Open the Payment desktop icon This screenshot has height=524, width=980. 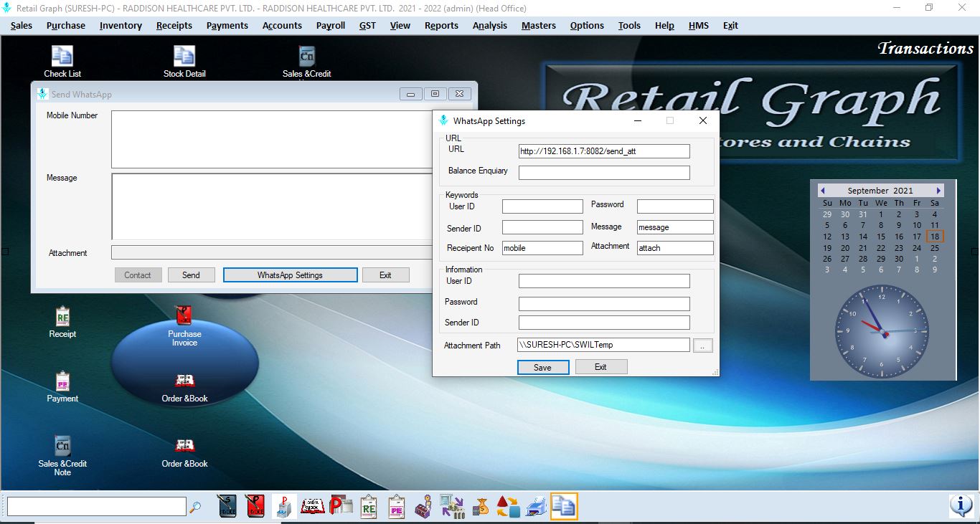point(62,382)
